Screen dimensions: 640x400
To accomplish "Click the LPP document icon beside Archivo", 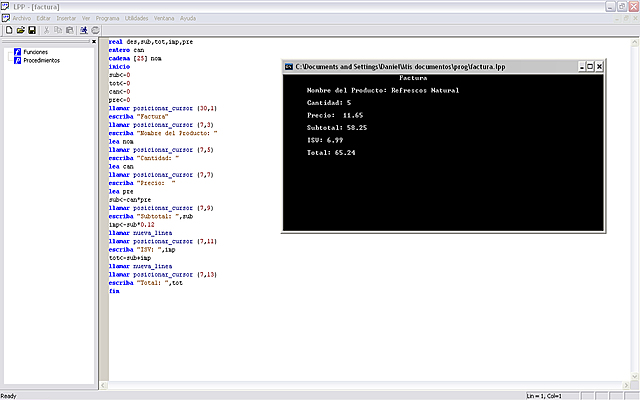I will tap(6, 18).
